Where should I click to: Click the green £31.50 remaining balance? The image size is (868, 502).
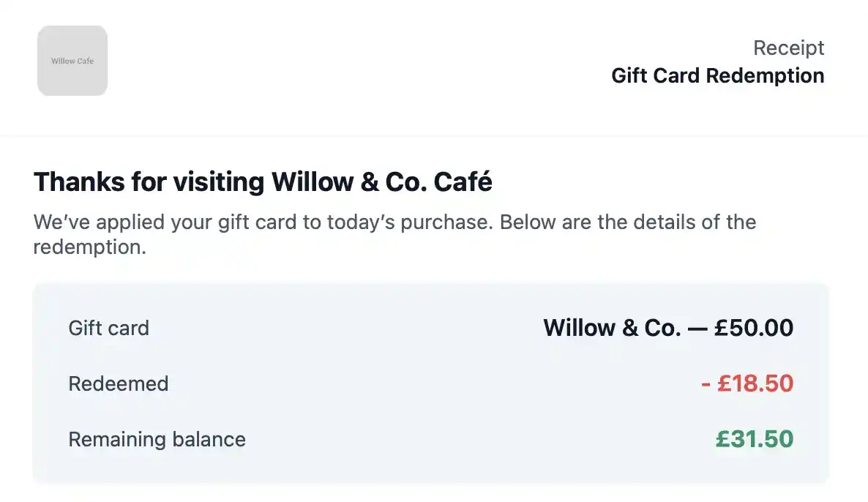point(755,439)
